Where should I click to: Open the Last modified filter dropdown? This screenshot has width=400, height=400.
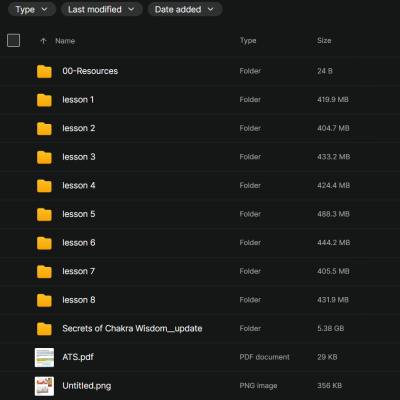[x=102, y=9]
